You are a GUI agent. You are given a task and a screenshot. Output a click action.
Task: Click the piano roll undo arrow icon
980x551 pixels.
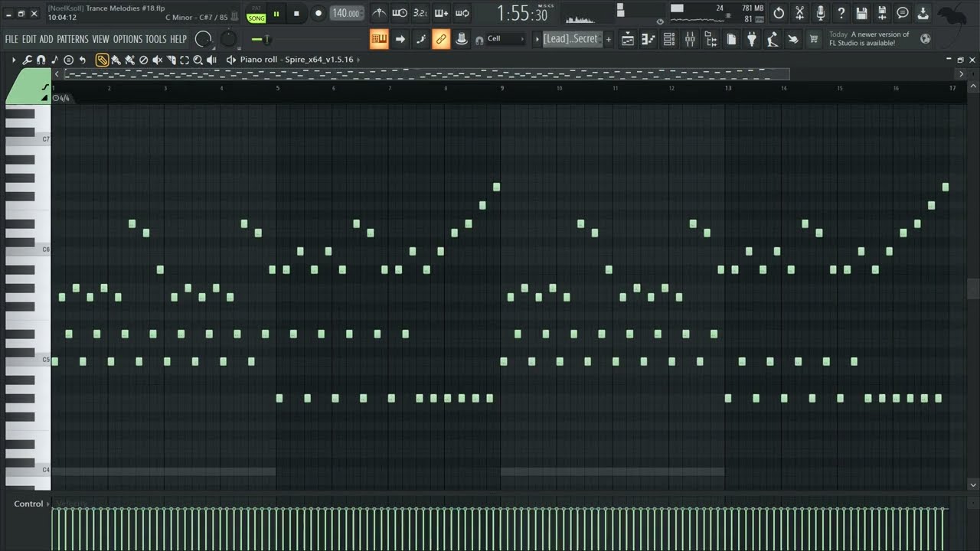tap(83, 60)
